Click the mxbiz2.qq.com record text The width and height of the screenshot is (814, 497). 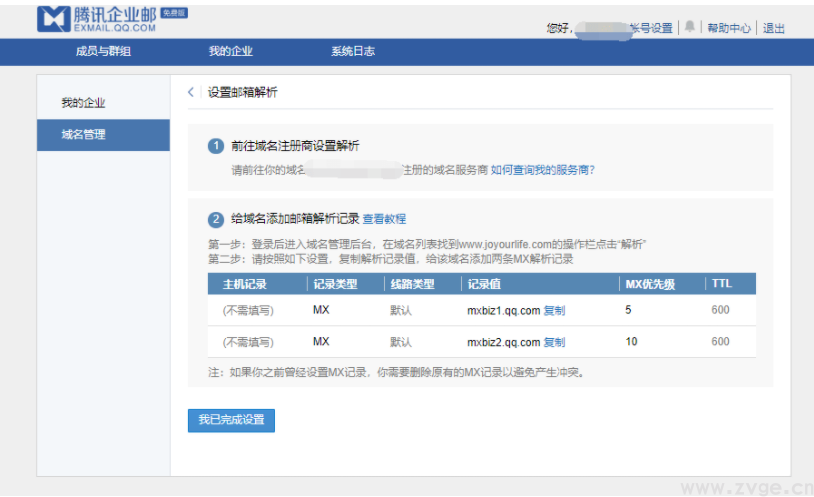coord(504,342)
